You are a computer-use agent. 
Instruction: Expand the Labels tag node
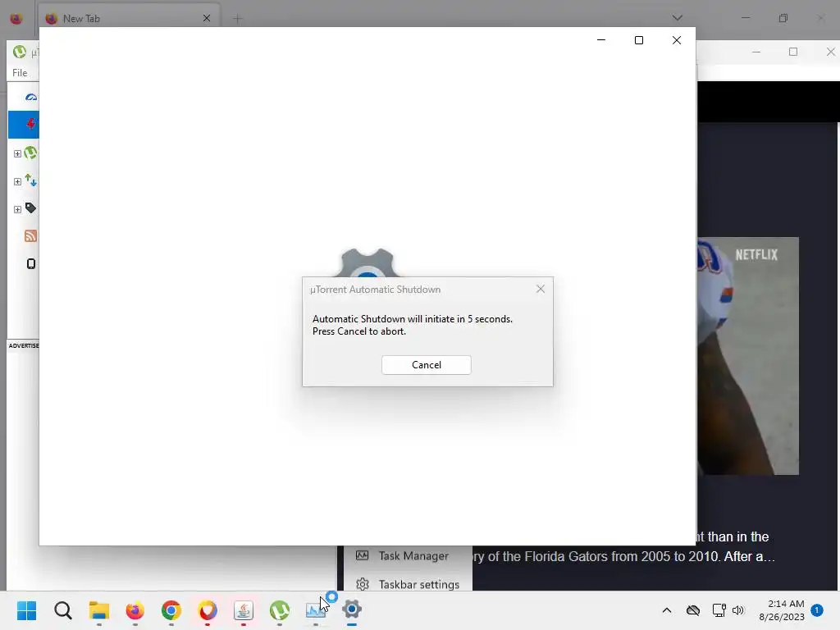tap(17, 209)
